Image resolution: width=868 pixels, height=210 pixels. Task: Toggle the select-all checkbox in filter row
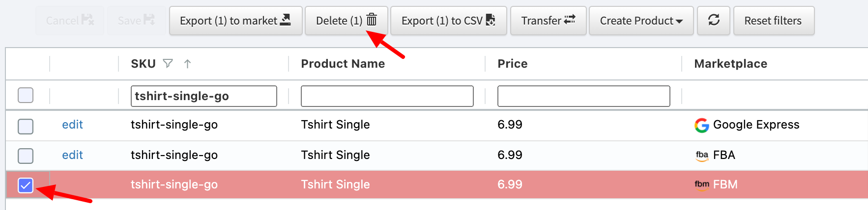(26, 95)
